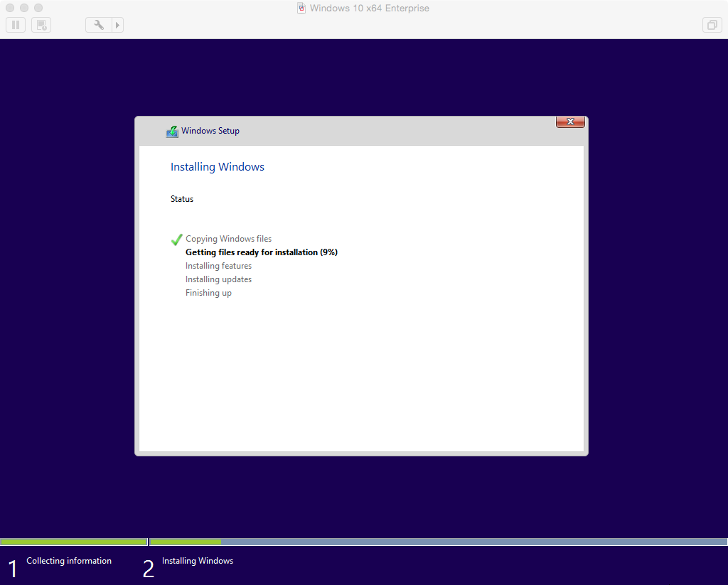
Task: Click 'Installing updates' status line
Action: pyautogui.click(x=219, y=279)
